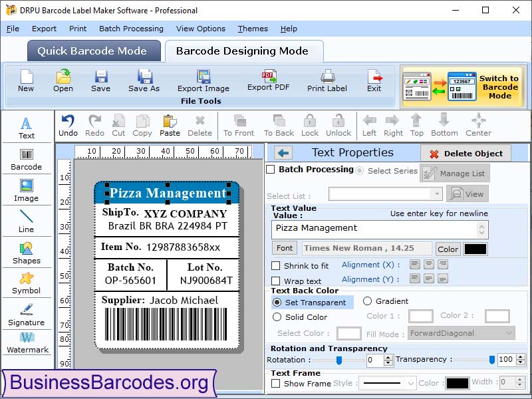Open the Export PDF tool
The height and width of the screenshot is (399, 532).
(x=269, y=81)
